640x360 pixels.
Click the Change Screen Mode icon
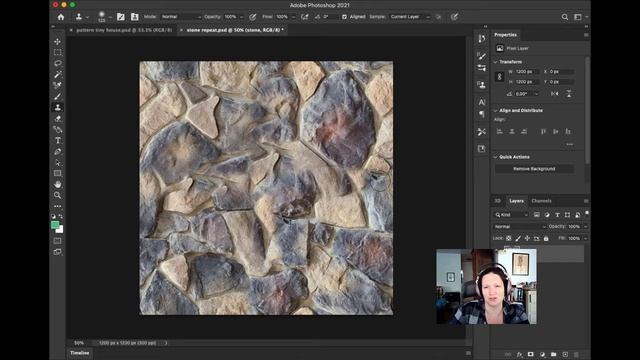(x=58, y=252)
